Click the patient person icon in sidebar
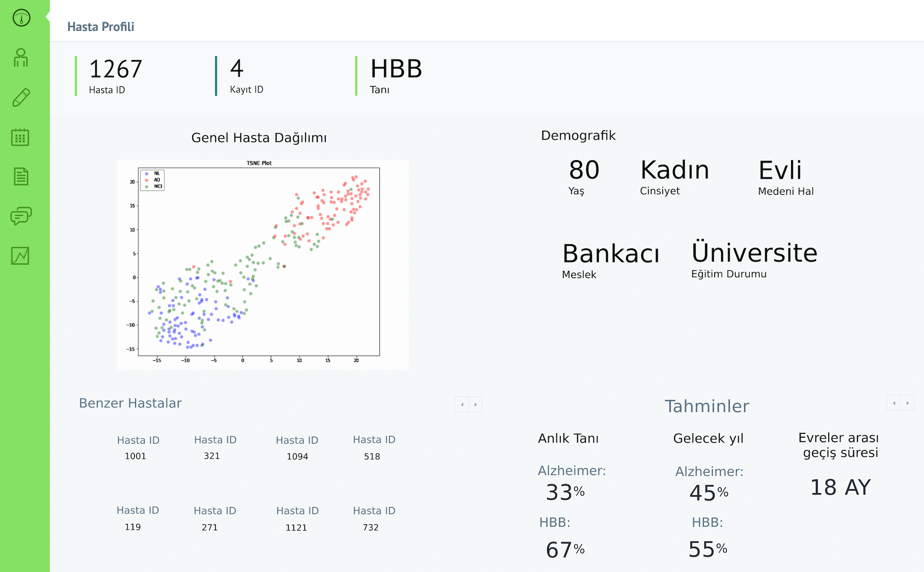 point(21,58)
